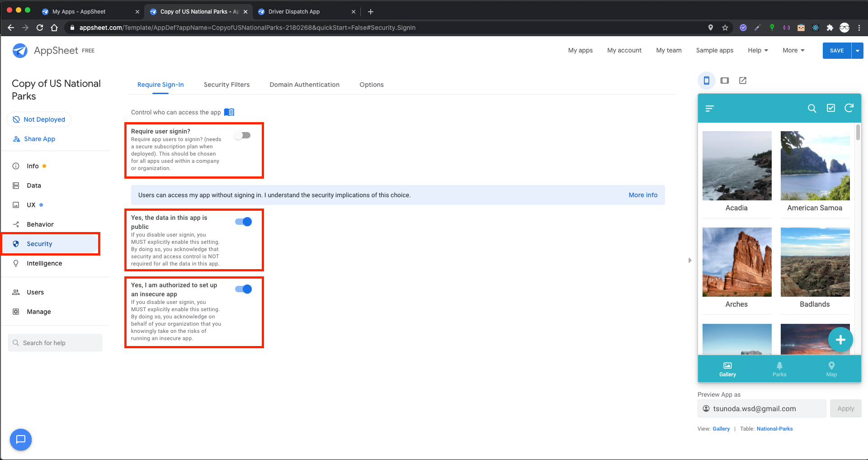Collapse the preview panel arrow
868x460 pixels.
(x=690, y=261)
